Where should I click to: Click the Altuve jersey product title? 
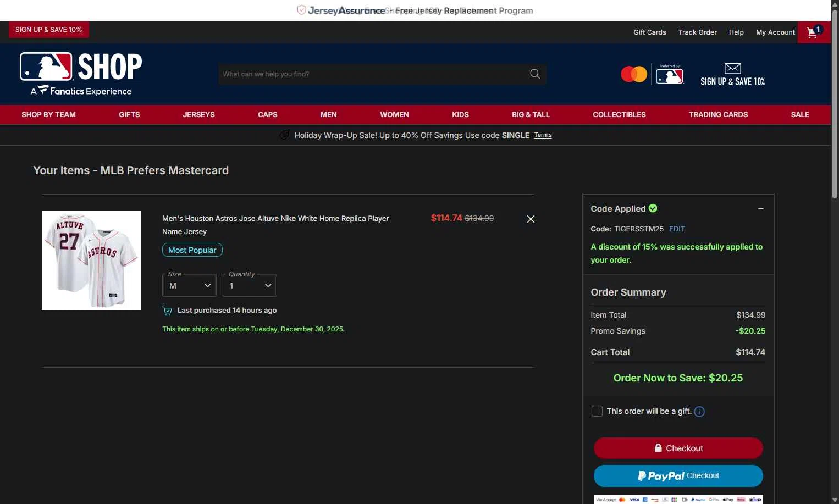pos(275,225)
